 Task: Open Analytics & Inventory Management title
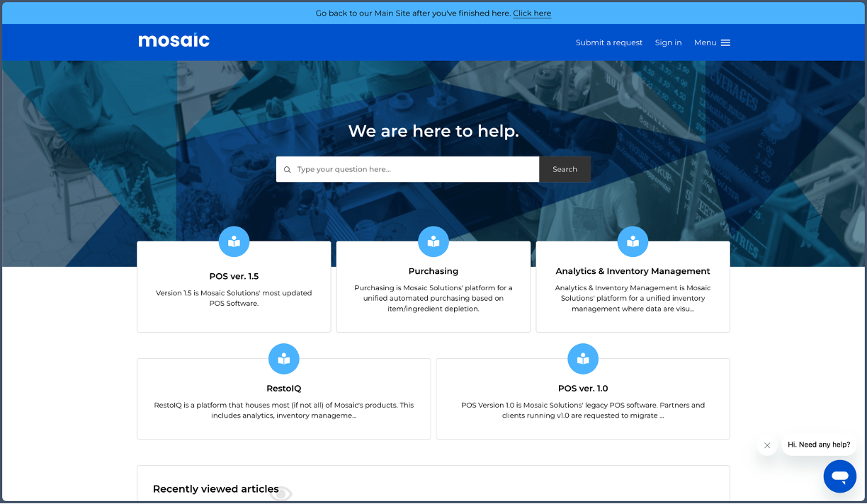coord(633,271)
